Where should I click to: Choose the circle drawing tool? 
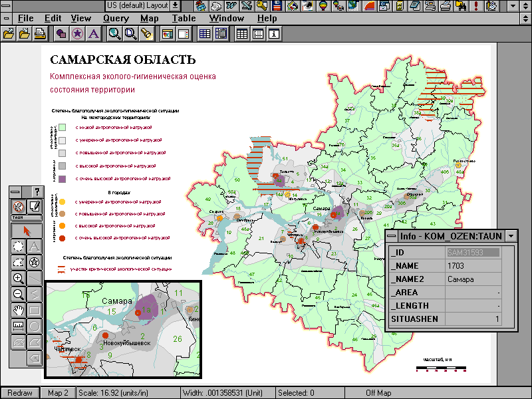point(35,327)
